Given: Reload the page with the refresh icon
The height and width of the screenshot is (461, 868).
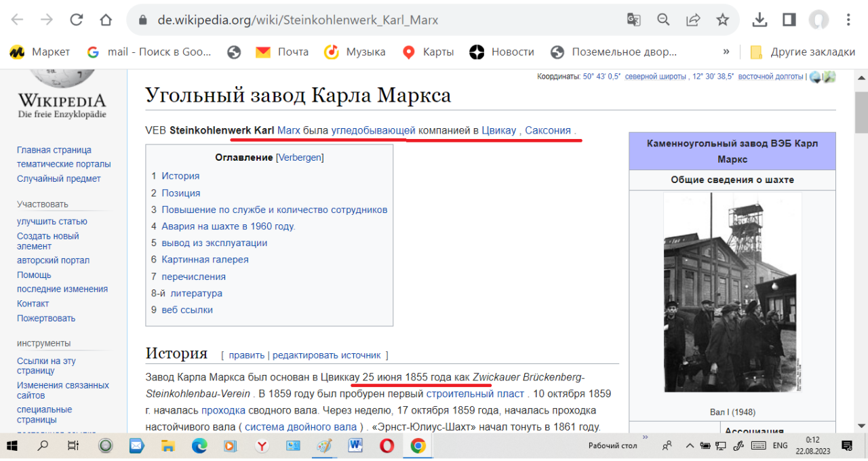Looking at the screenshot, I should point(76,20).
